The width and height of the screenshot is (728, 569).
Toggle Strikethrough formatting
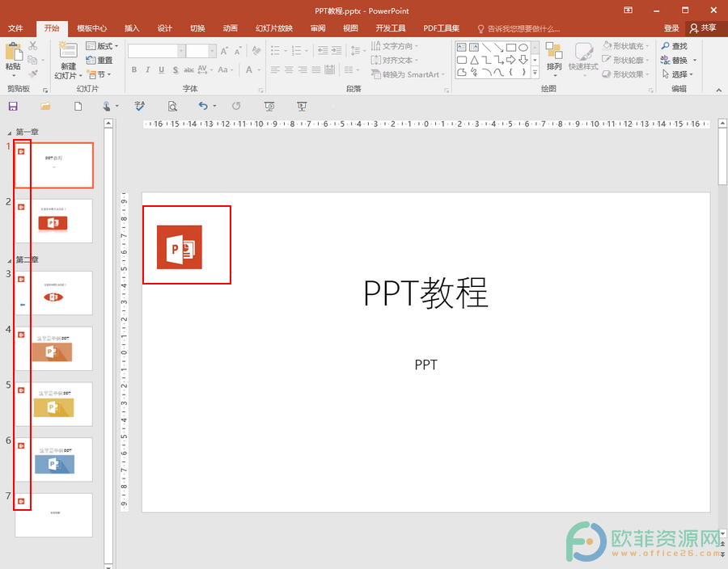(188, 70)
